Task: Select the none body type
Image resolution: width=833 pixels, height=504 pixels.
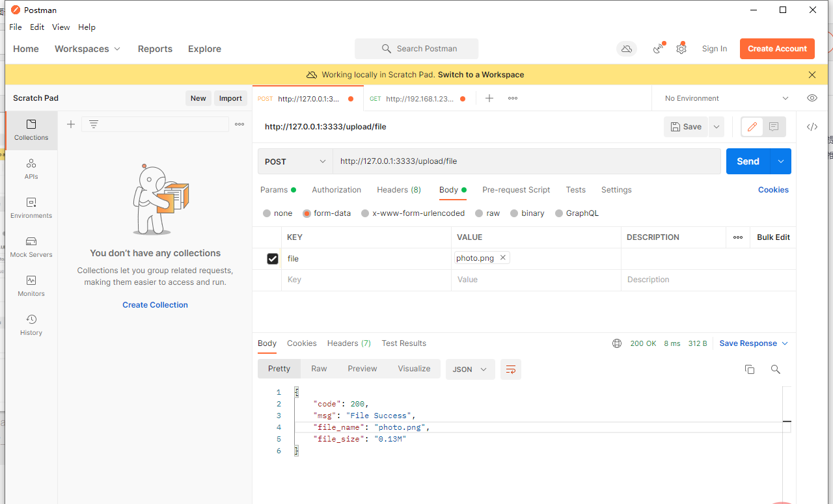Action: click(278, 213)
